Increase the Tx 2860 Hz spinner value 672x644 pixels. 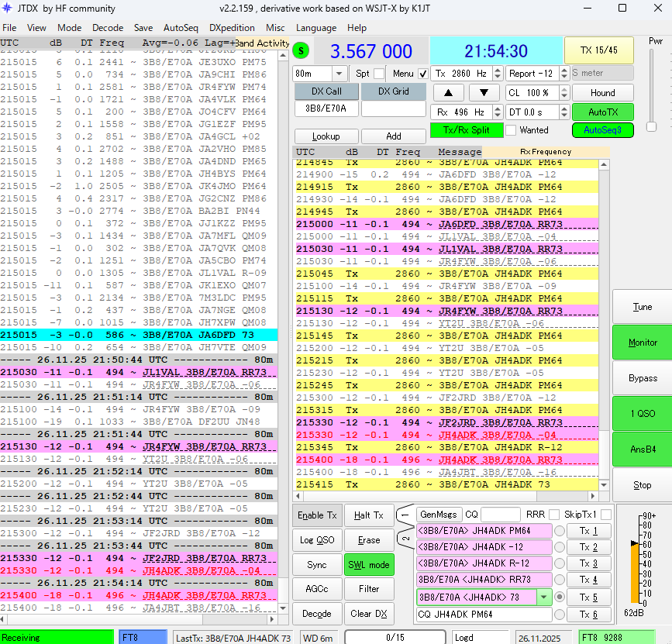point(497,70)
